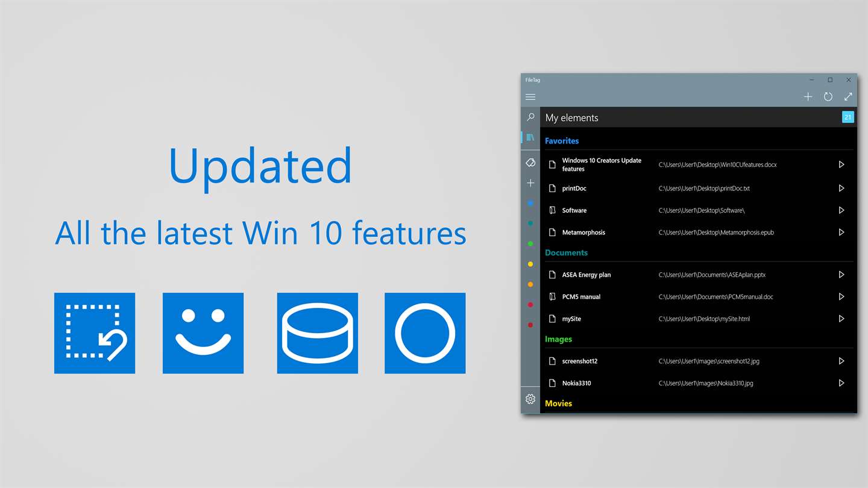Click the folder icon next to Software
The image size is (868, 488).
tap(552, 210)
